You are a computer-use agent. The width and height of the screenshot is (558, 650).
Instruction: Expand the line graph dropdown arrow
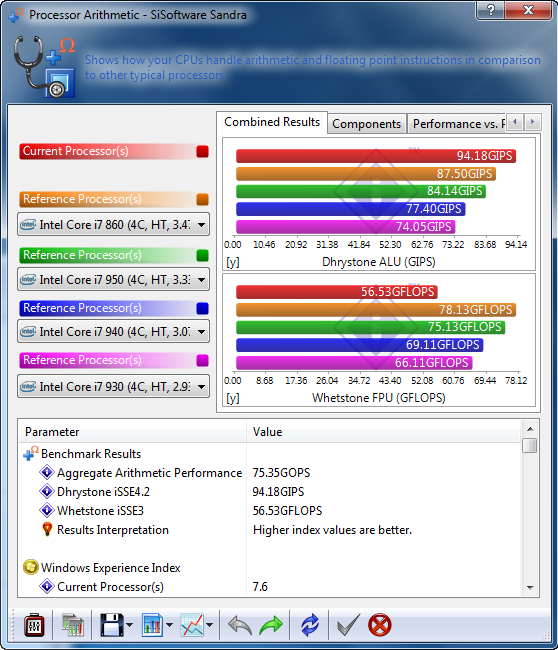209,625
